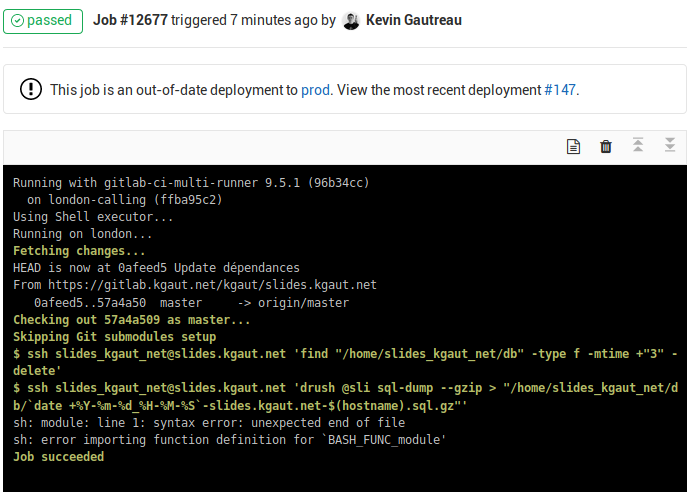Click 'syntax error: unexpected end of file' line
The width and height of the screenshot is (697, 498).
[209, 423]
